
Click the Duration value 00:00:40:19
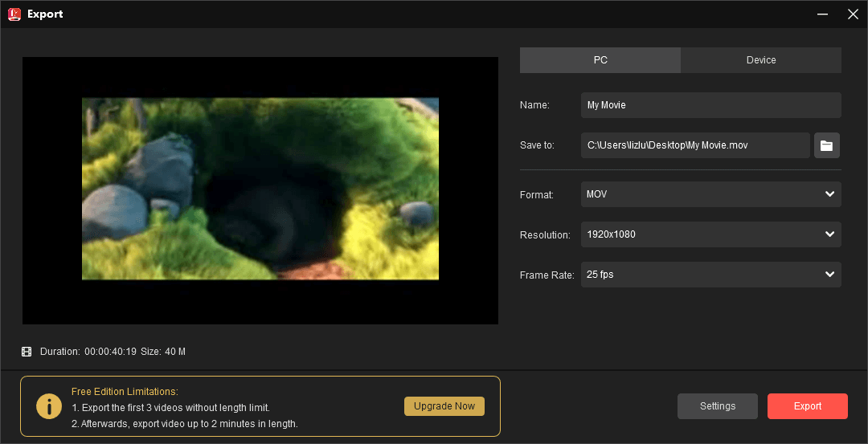111,352
